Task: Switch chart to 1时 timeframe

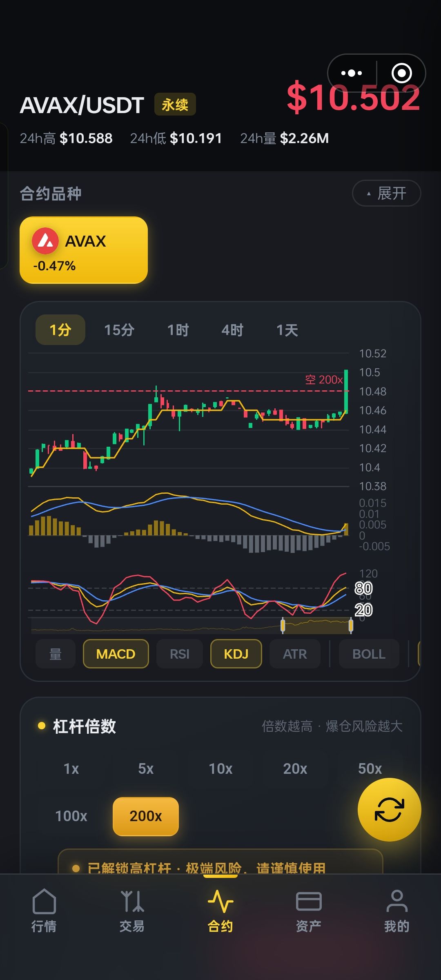Action: click(178, 330)
